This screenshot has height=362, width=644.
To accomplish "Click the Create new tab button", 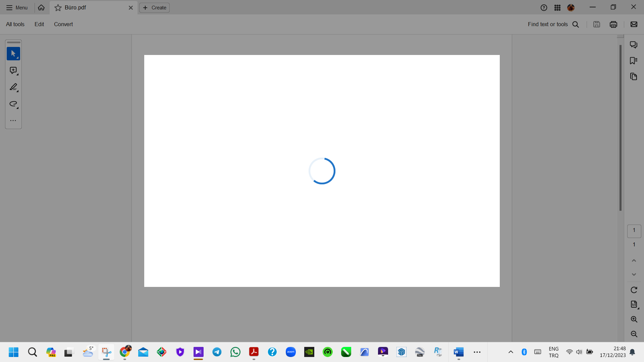I will 154,7.
